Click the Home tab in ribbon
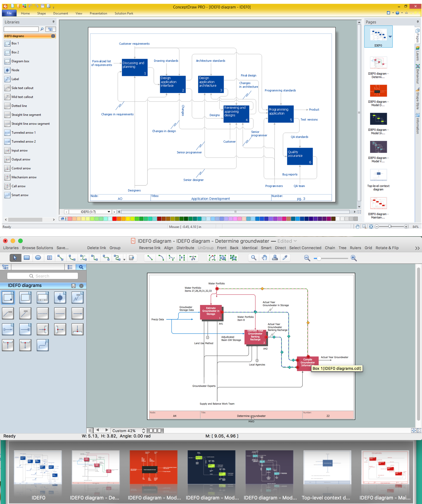The image size is (422, 504). [26, 13]
